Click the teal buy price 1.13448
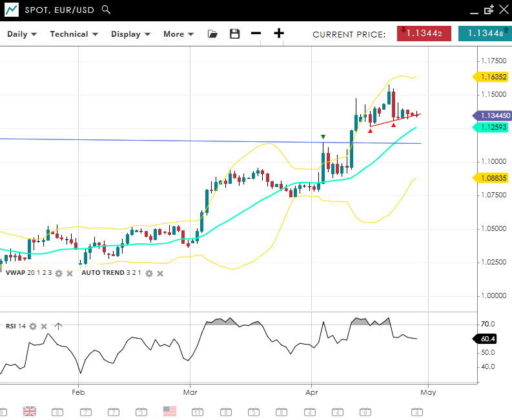 click(484, 34)
